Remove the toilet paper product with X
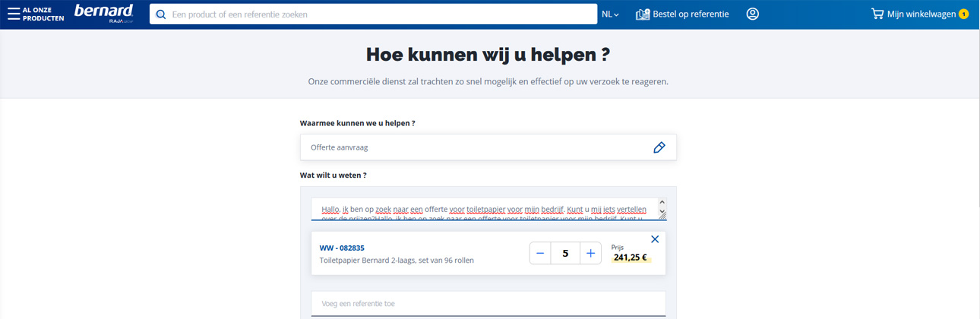Viewport: 980px width, 319px height. point(655,239)
